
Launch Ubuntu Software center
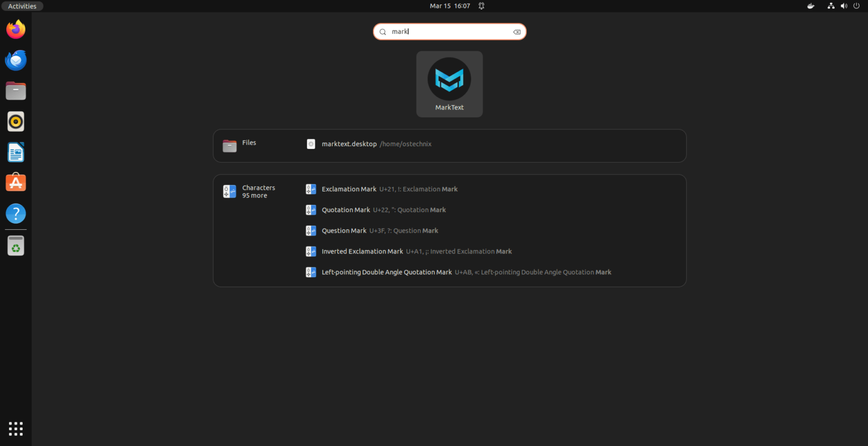coord(15,182)
